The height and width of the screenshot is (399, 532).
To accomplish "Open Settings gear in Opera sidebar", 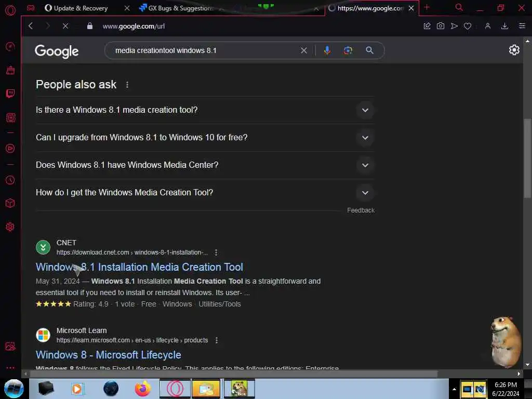I will pos(10,227).
